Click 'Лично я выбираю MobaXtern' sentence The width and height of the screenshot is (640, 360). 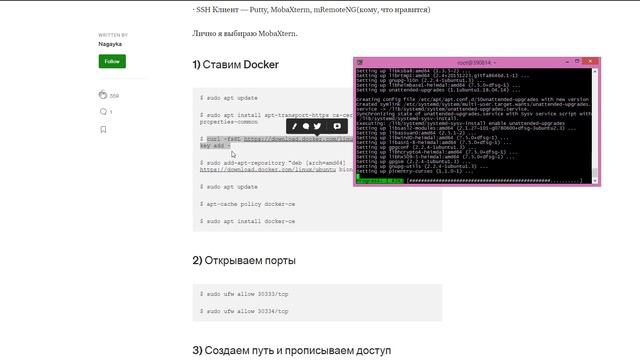pos(244,33)
